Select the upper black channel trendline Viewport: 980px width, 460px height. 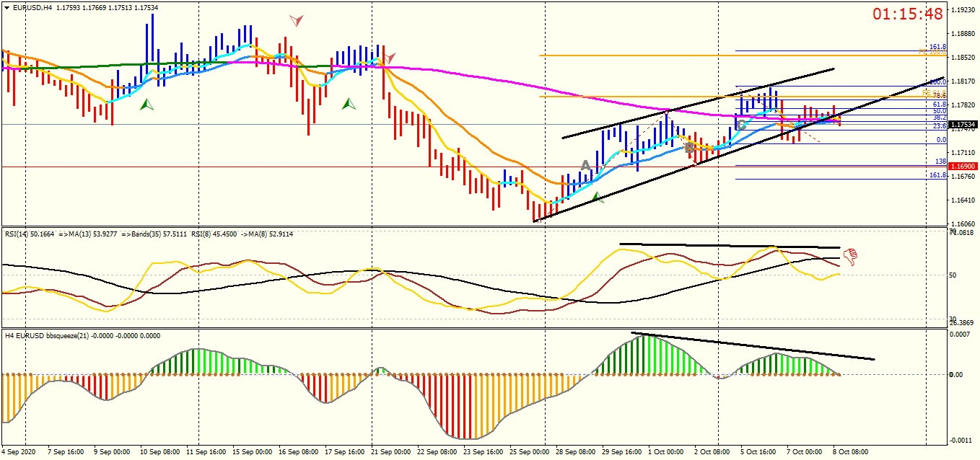click(698, 103)
